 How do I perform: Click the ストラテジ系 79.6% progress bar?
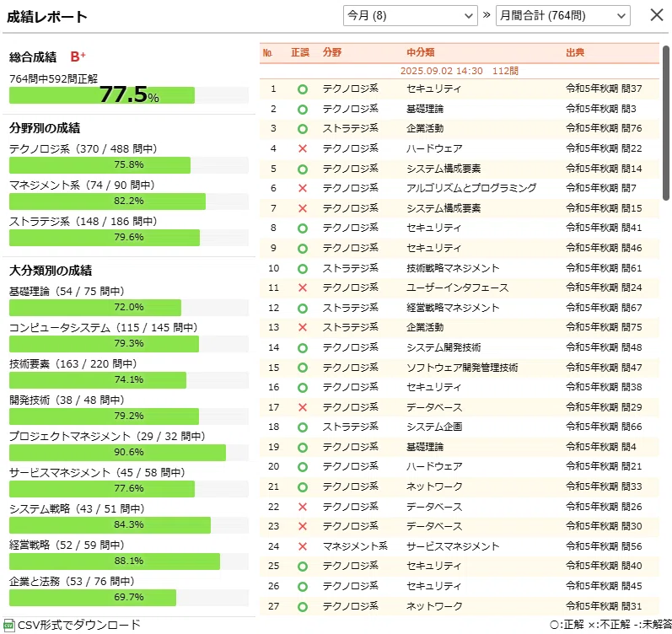(x=129, y=238)
